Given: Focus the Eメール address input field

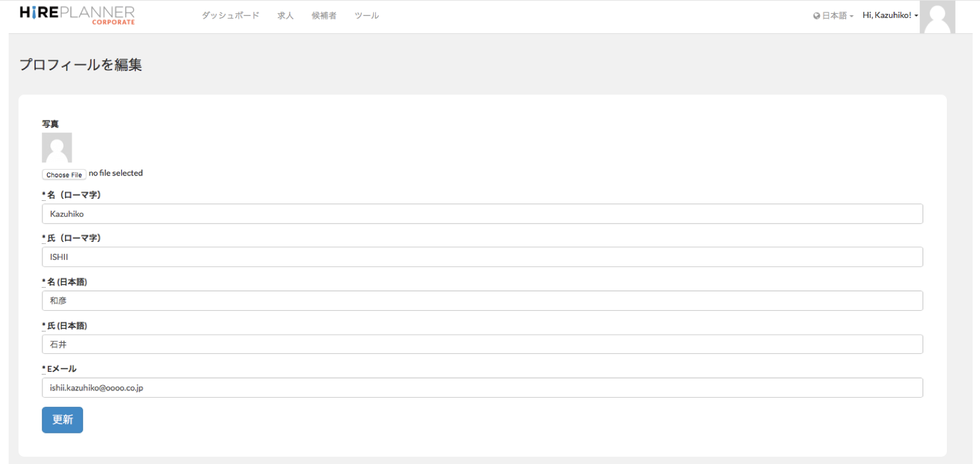Looking at the screenshot, I should tap(482, 388).
